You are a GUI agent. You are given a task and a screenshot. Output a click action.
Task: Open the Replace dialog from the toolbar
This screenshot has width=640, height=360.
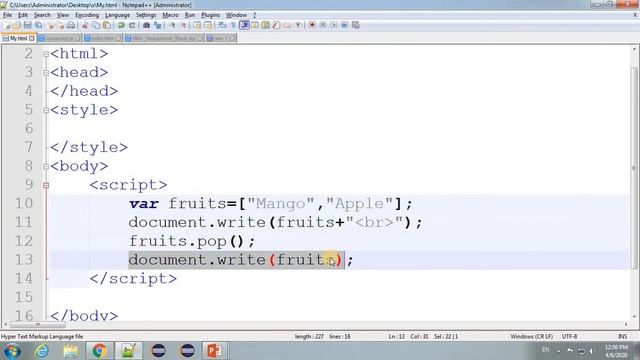pyautogui.click(x=158, y=25)
